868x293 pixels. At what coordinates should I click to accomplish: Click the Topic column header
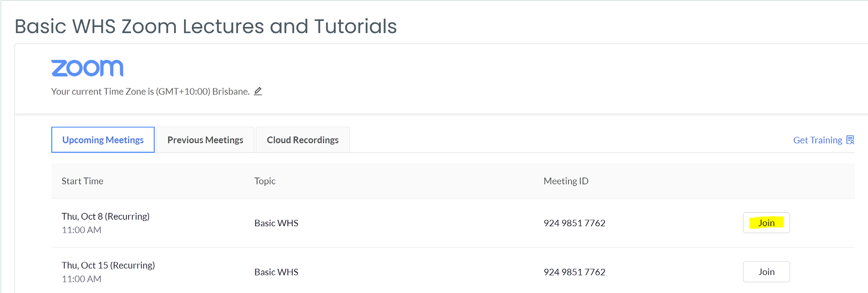coord(265,181)
